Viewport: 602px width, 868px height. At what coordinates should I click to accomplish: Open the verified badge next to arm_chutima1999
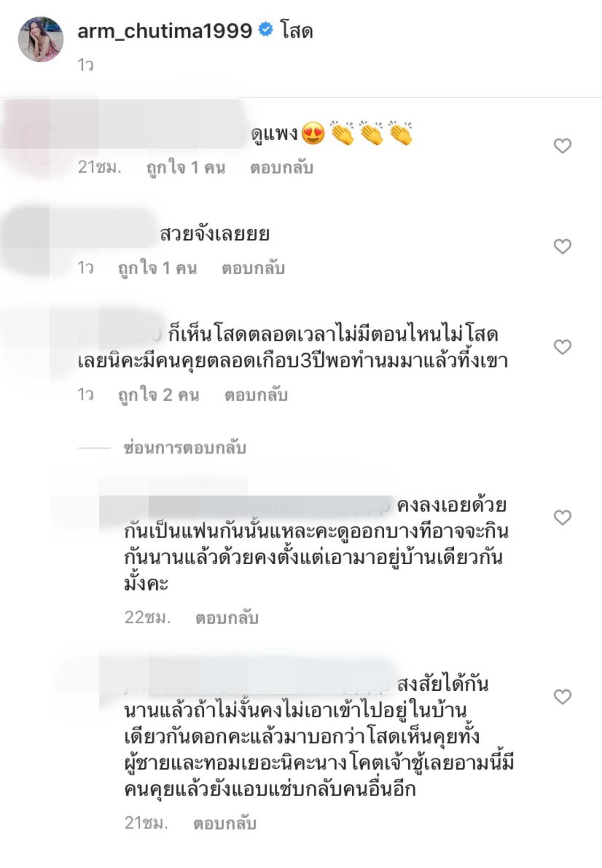point(266,31)
